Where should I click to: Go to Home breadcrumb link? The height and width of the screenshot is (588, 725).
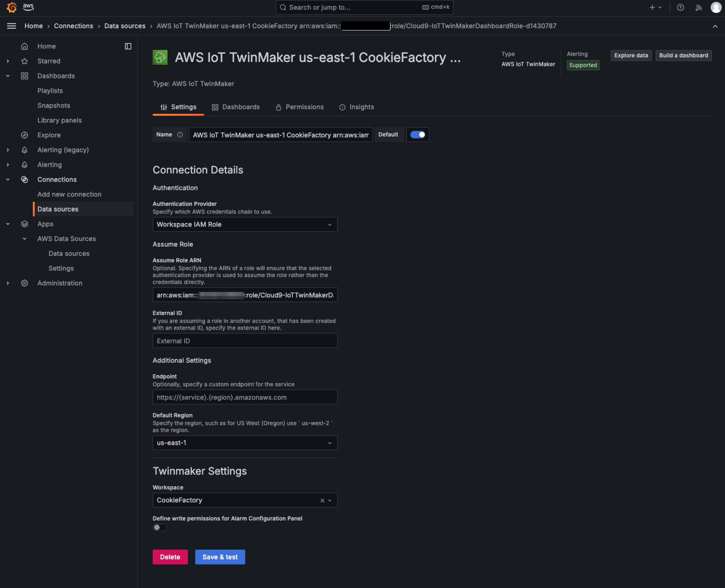tap(33, 26)
